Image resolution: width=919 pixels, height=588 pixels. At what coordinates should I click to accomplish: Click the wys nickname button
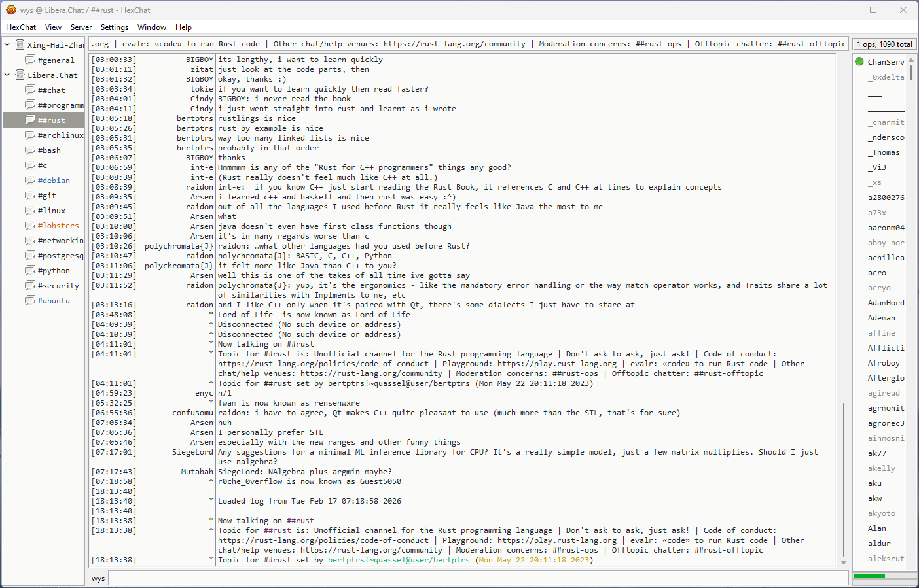click(98, 578)
